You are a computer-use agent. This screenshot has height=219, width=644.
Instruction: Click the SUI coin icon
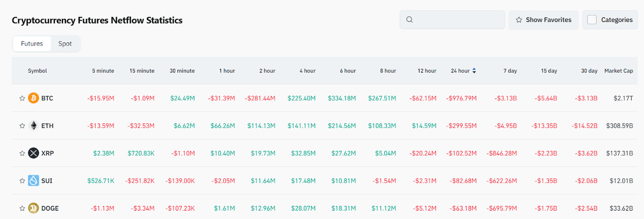click(34, 180)
